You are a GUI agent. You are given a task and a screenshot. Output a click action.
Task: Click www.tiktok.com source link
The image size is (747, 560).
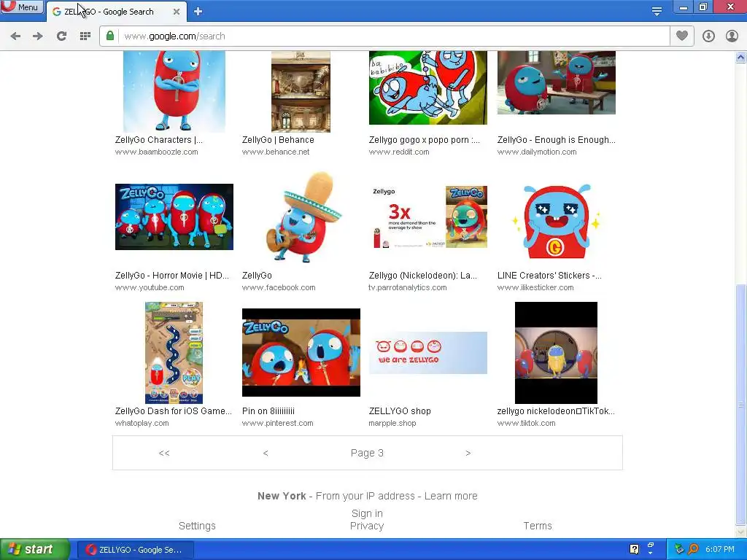click(526, 424)
